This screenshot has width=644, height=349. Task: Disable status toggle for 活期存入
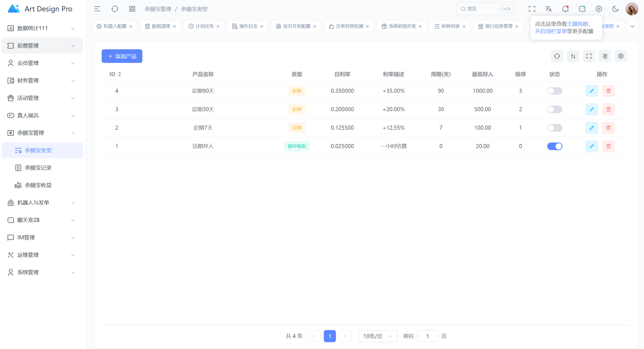(x=554, y=146)
